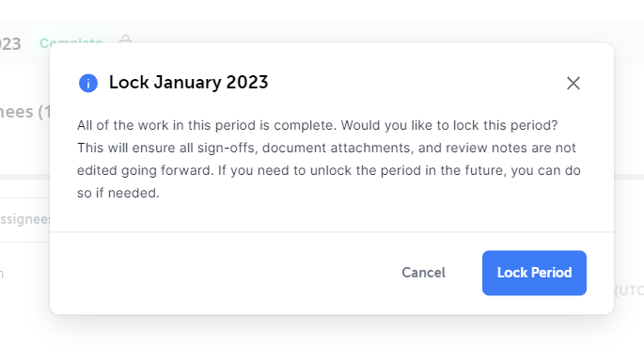Cancel locking the period
Viewport: 644px width, 346px height.
pos(423,273)
